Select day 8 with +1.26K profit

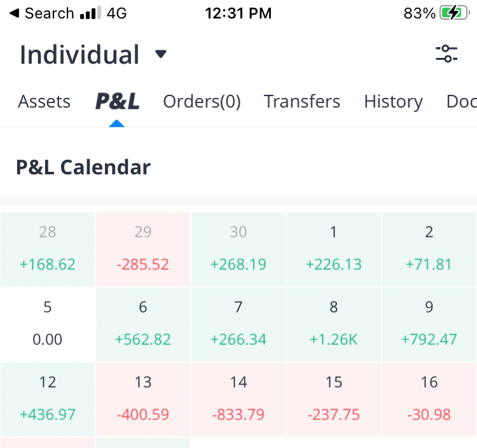point(334,324)
